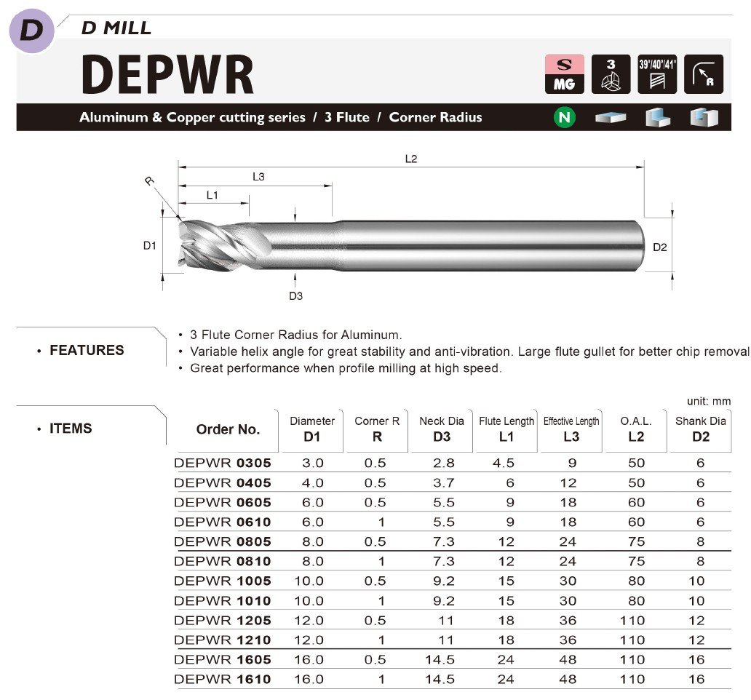The height and width of the screenshot is (700, 751).
Task: Select the shoulder step milling icon
Action: pos(657,117)
